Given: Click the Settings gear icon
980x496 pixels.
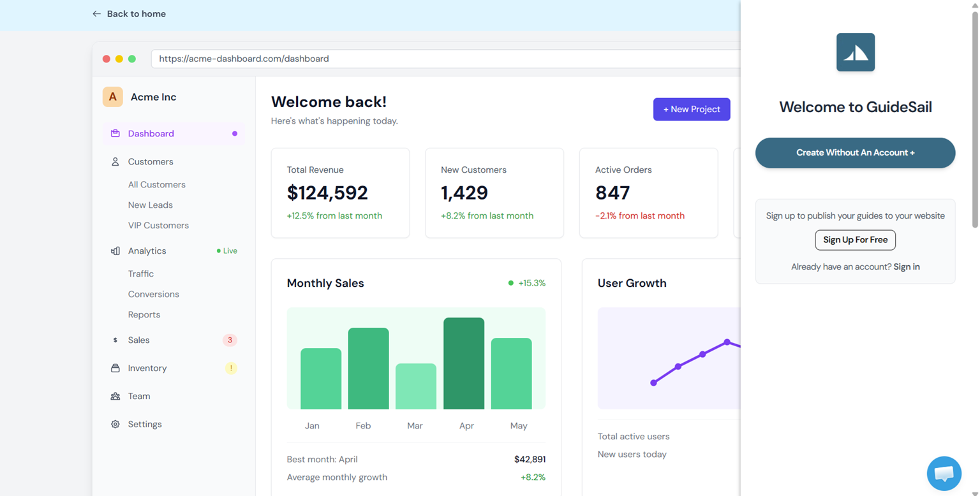Looking at the screenshot, I should (x=115, y=425).
